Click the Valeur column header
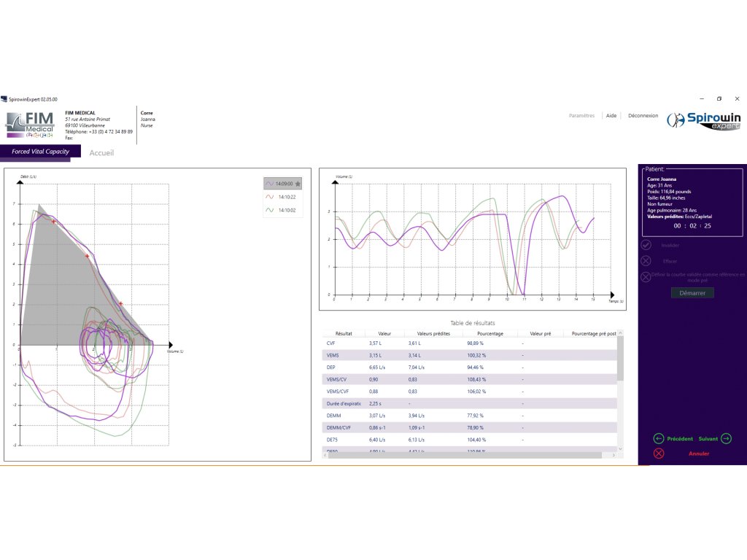 click(x=384, y=333)
